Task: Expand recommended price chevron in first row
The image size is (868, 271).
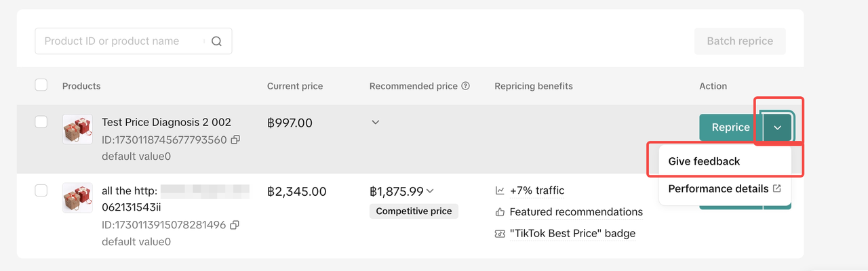Action: [x=375, y=123]
